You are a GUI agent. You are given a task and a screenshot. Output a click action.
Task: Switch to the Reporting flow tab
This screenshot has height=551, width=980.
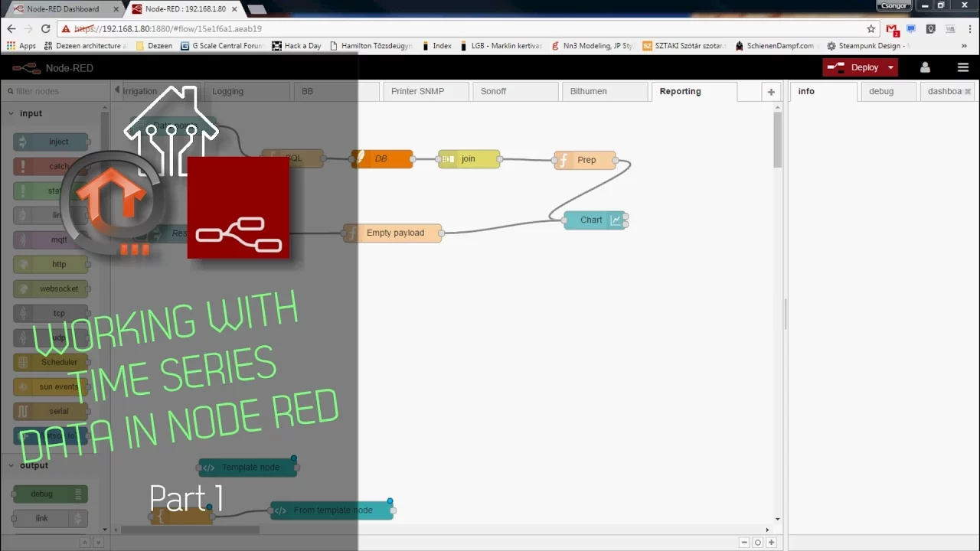coord(693,92)
